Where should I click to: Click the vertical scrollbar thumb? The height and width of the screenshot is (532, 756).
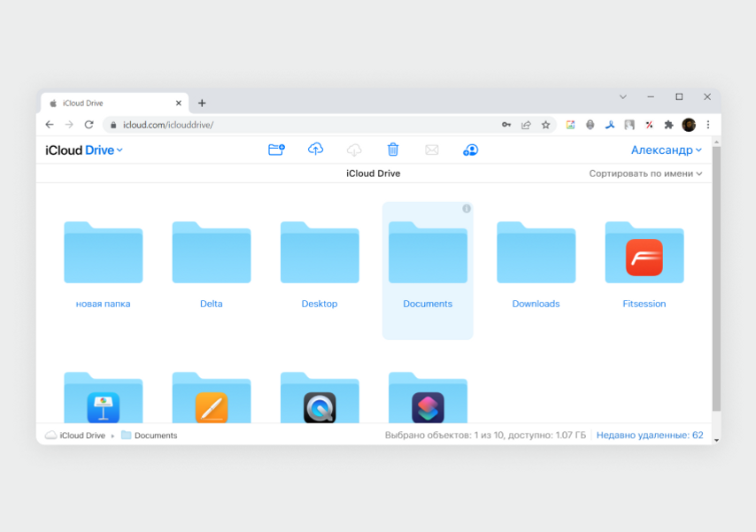[716, 280]
